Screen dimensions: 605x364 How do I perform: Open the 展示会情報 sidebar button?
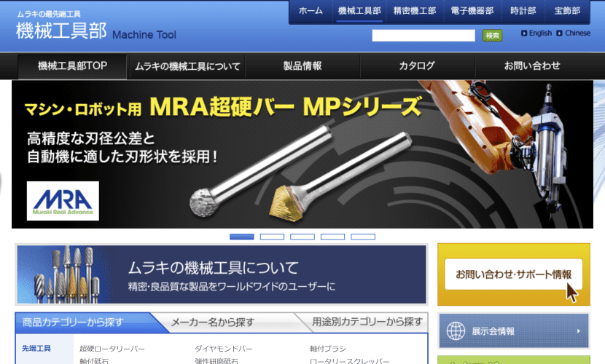coord(514,331)
